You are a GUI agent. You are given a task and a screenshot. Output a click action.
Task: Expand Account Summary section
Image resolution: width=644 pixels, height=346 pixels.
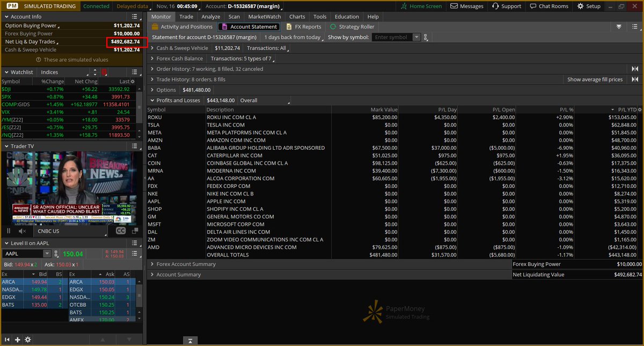click(x=152, y=274)
